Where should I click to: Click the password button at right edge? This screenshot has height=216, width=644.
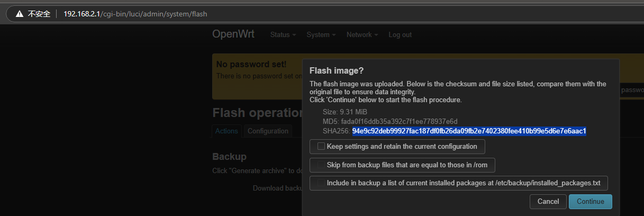pyautogui.click(x=631, y=90)
